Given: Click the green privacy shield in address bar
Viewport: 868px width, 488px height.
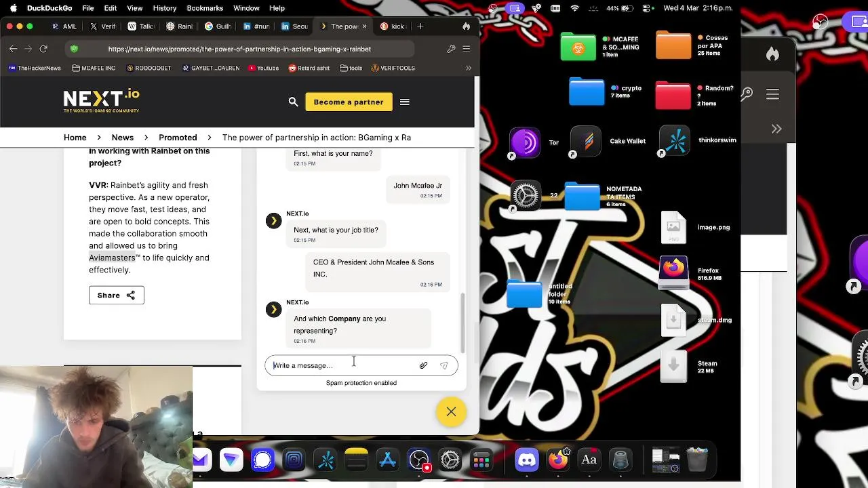Looking at the screenshot, I should coord(74,49).
